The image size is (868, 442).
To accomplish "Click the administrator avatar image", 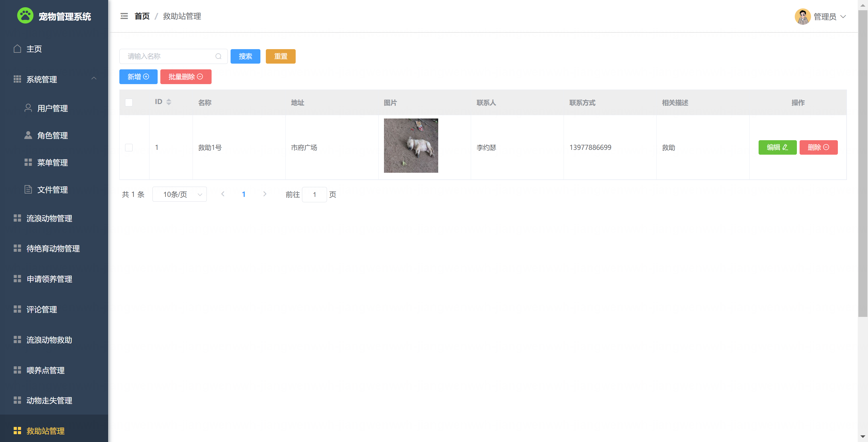I will [x=802, y=17].
